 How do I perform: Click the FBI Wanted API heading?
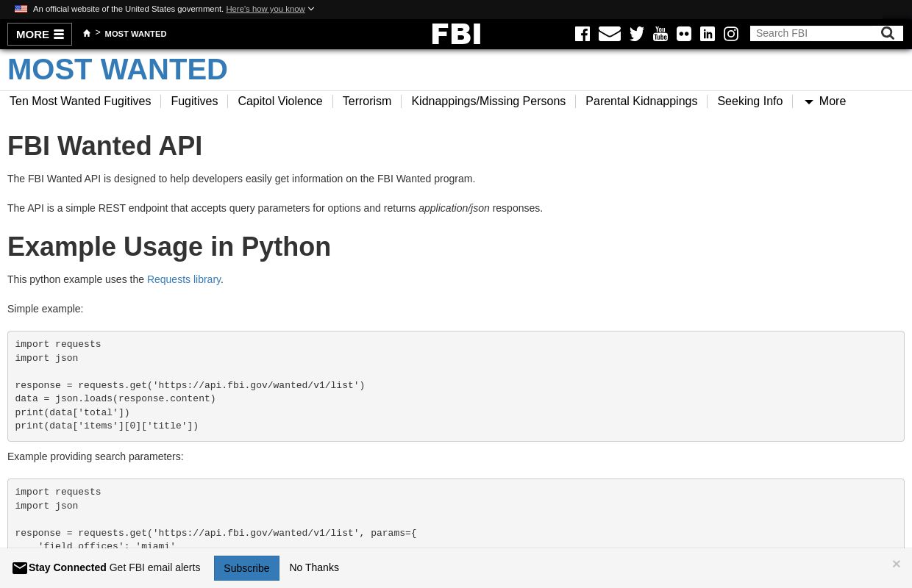(x=104, y=146)
